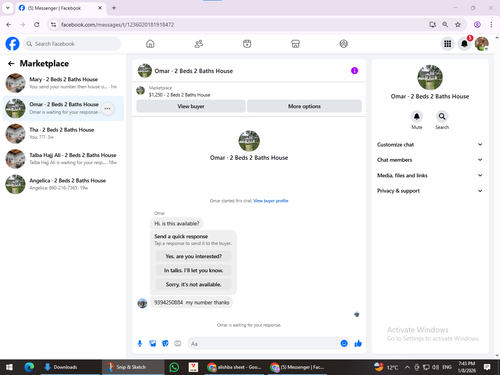This screenshot has width=500, height=375.
Task: Send "In talks. I'll let you know." response
Action: 193,270
